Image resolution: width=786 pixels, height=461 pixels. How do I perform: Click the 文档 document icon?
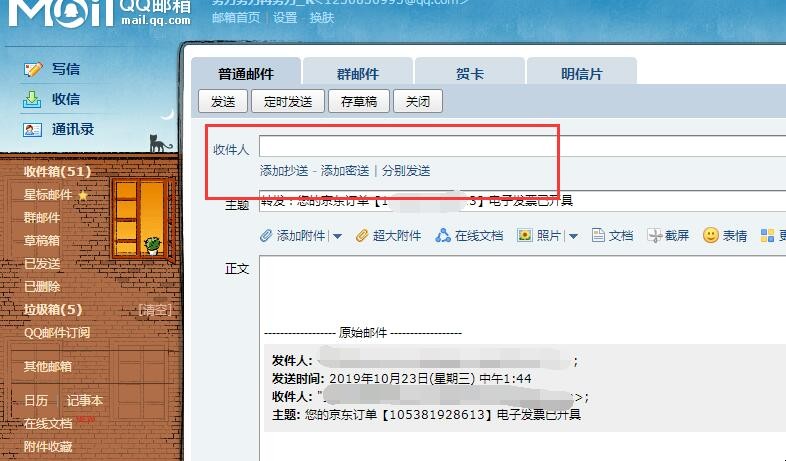coord(599,236)
